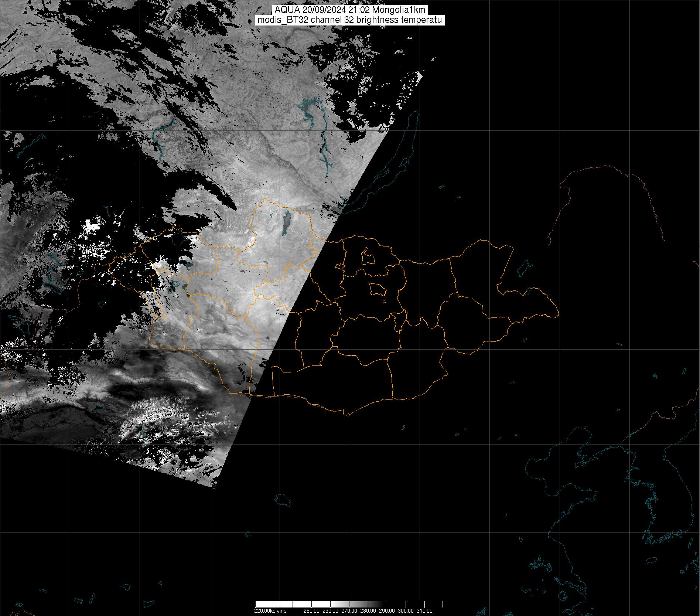The width and height of the screenshot is (700, 616).
Task: Click the 250.00 tick label on colorbar
Action: [x=312, y=611]
